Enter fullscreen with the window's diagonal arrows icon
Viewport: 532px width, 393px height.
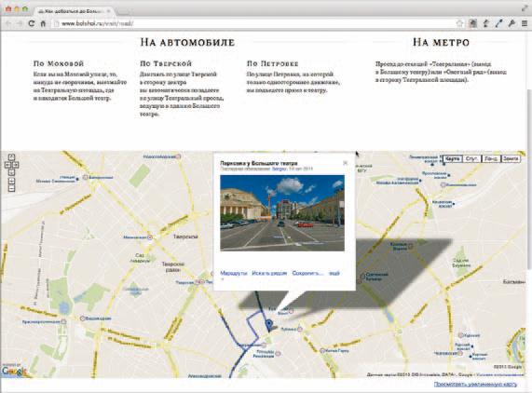coord(525,9)
